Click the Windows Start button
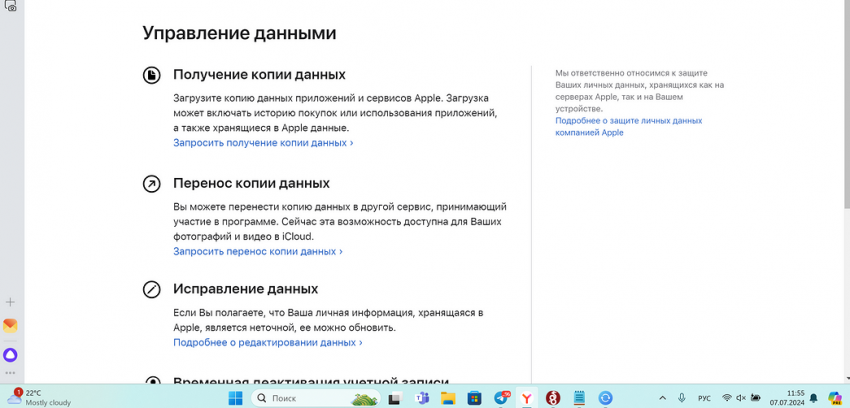This screenshot has width=850, height=408. [x=236, y=398]
